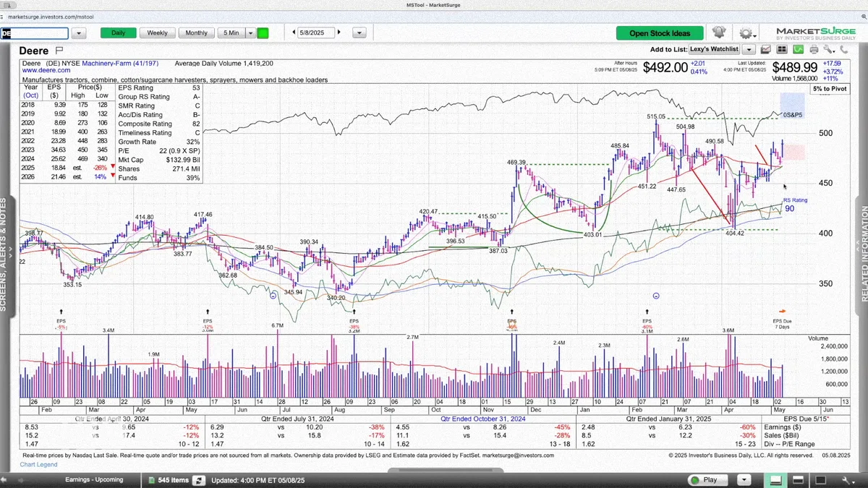This screenshot has width=868, height=488.
Task: Click the 5% to Pivot label
Action: 830,89
